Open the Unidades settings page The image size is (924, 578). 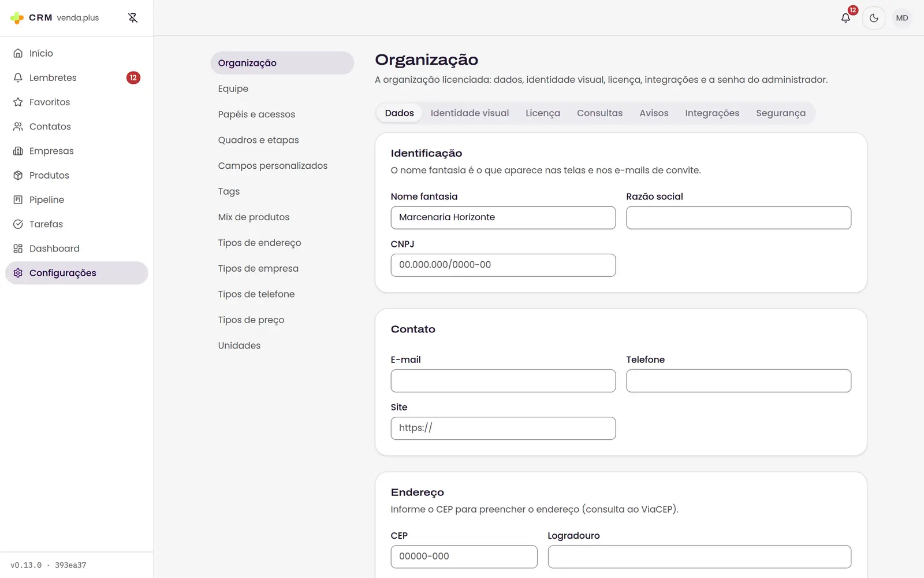tap(282, 346)
